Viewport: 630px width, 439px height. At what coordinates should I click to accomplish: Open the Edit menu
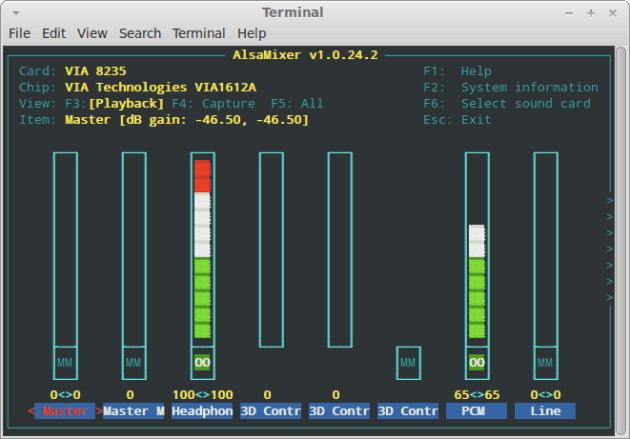[x=54, y=33]
